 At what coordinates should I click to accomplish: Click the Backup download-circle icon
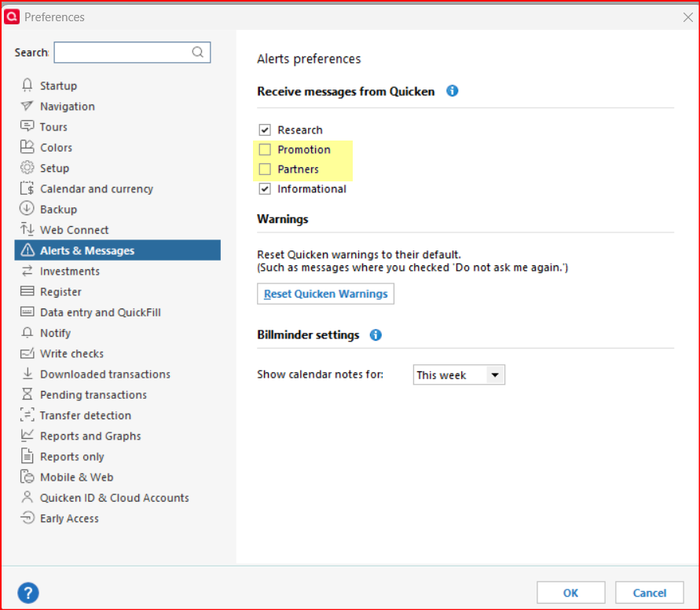pos(27,209)
